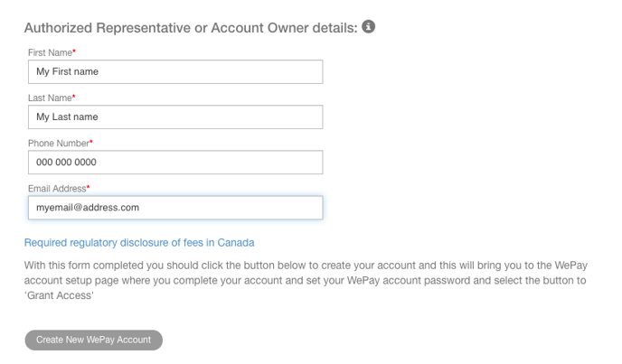Click the red asterisk after Email Address

(89, 188)
